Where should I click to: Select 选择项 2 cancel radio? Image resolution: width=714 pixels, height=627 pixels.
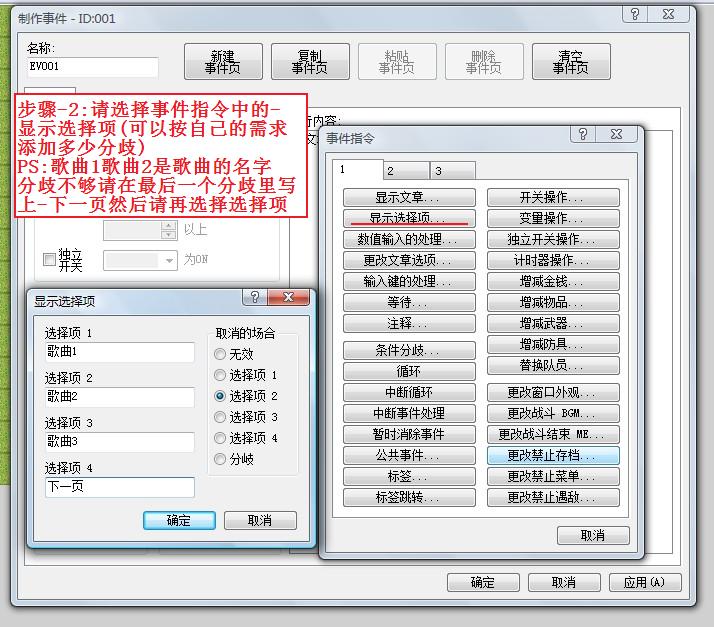point(220,396)
